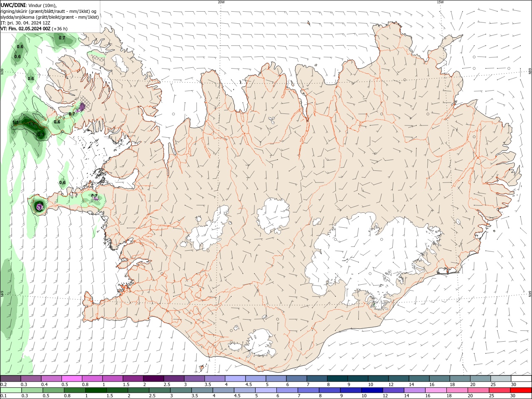Click the 1.7 precipitation value on the map
Image resolution: width=532 pixels, height=399 pixels.
pyautogui.click(x=32, y=124)
